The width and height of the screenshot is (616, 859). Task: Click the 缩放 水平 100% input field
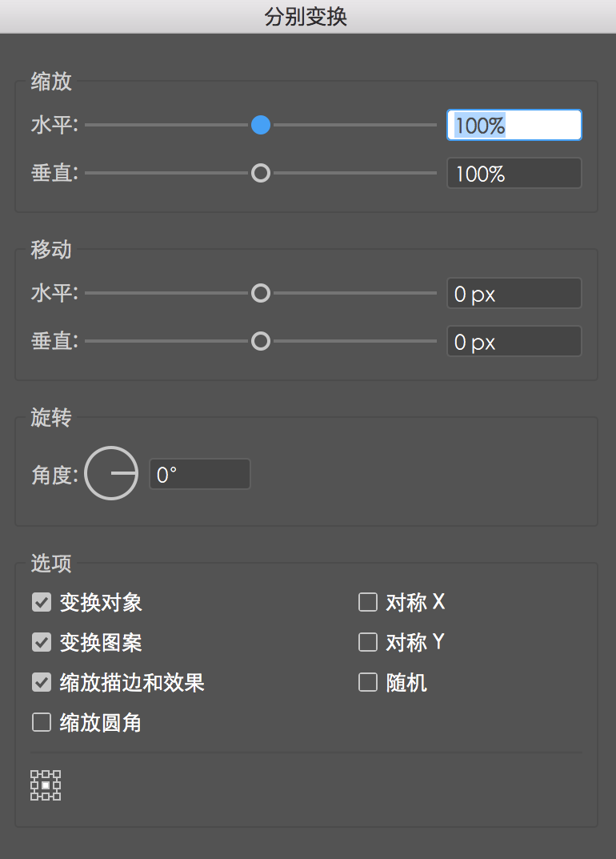(514, 126)
